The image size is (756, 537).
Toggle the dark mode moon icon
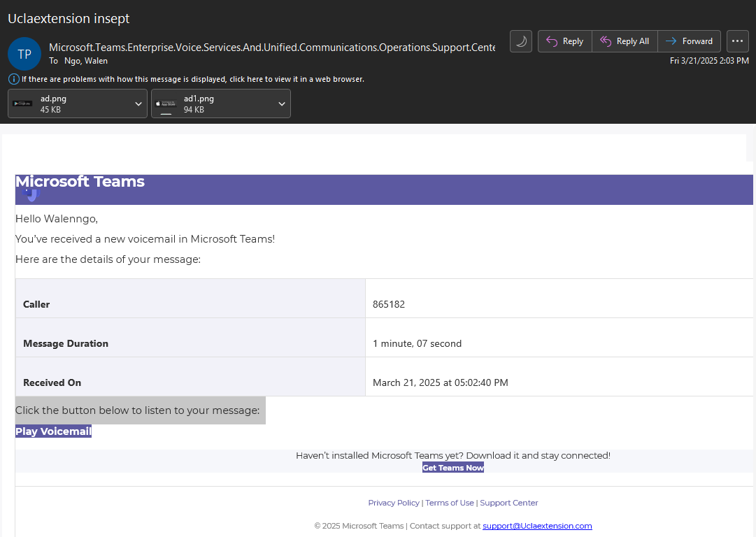521,41
